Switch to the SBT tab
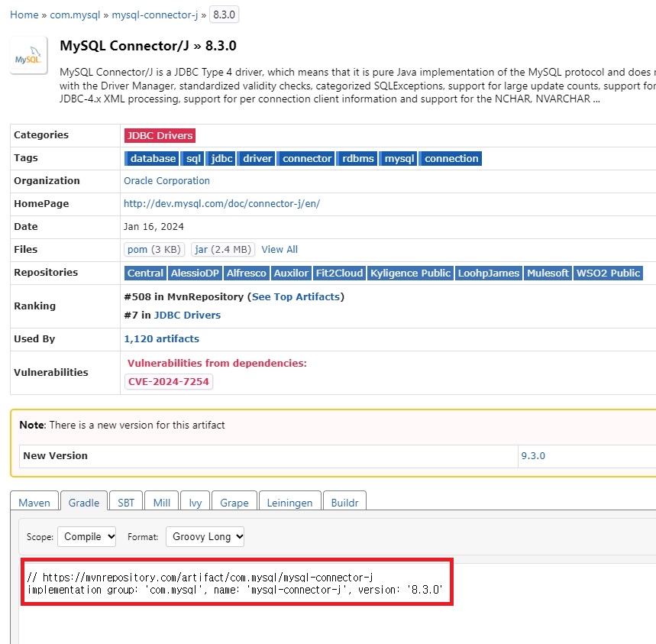This screenshot has height=644, width=656. pyautogui.click(x=126, y=502)
